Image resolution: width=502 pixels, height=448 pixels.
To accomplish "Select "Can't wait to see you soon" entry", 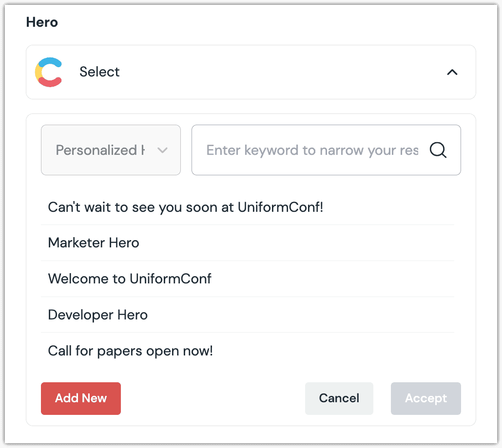I will 185,207.
